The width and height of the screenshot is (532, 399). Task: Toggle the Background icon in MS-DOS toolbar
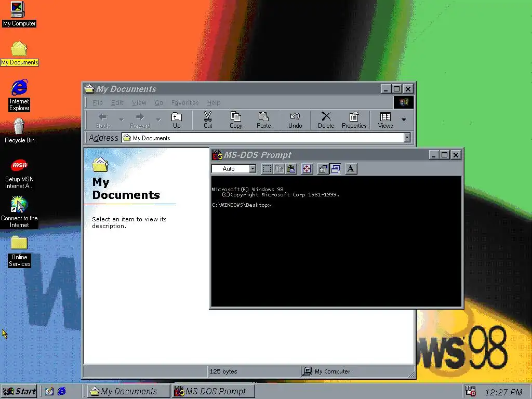point(335,169)
